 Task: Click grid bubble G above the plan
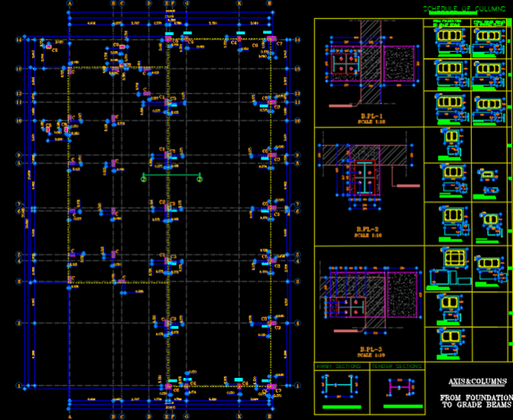(186, 4)
